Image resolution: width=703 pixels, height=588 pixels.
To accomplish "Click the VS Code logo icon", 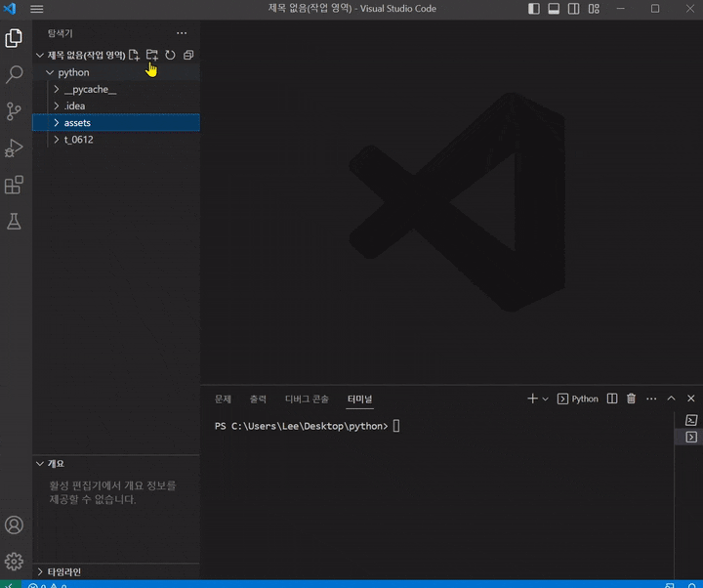I will point(10,9).
